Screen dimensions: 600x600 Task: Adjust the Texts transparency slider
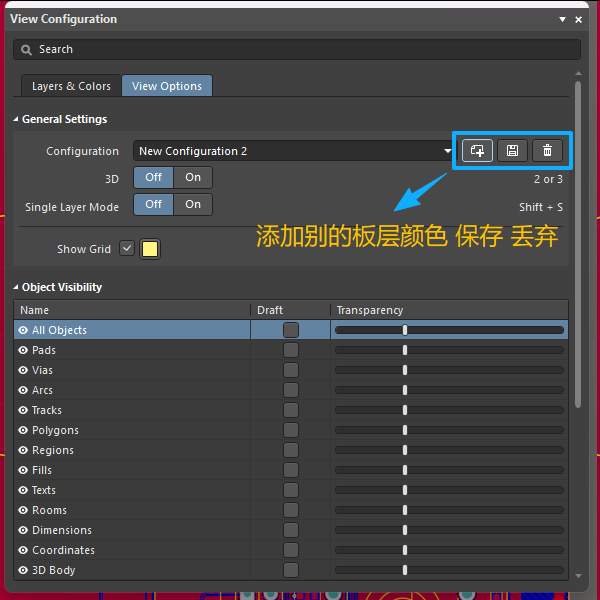(449, 490)
